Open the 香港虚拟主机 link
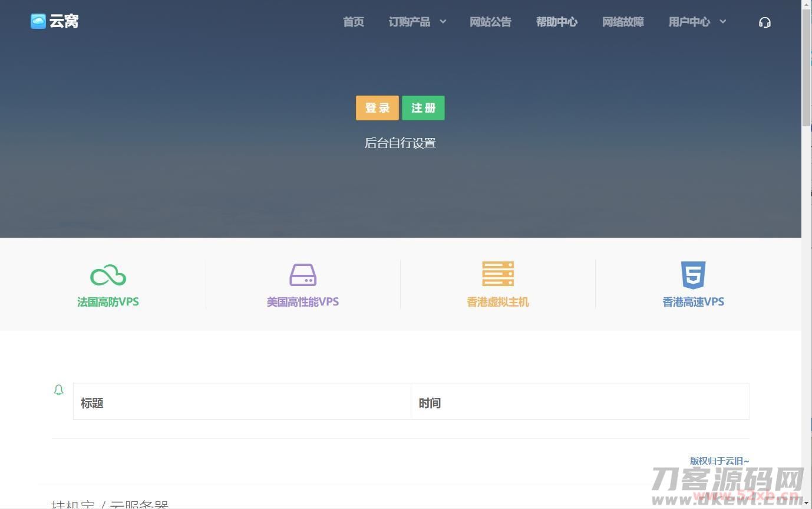This screenshot has width=812, height=509. pos(498,302)
